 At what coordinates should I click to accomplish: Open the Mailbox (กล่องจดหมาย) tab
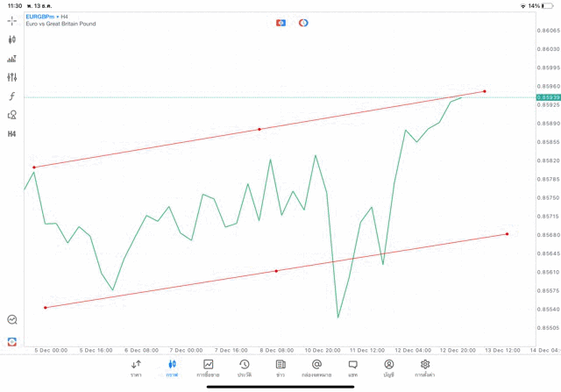click(x=316, y=367)
